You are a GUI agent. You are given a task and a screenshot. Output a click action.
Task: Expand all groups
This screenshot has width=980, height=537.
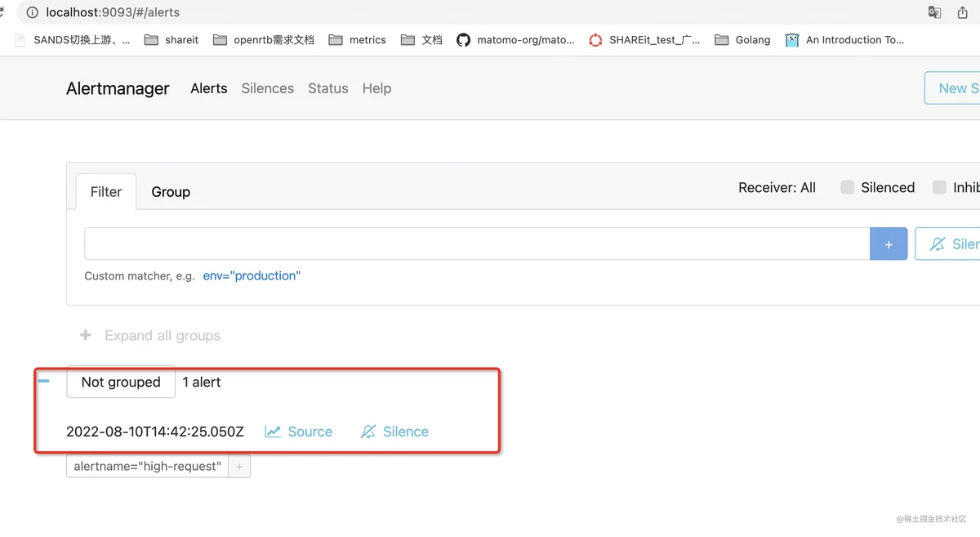tap(150, 336)
